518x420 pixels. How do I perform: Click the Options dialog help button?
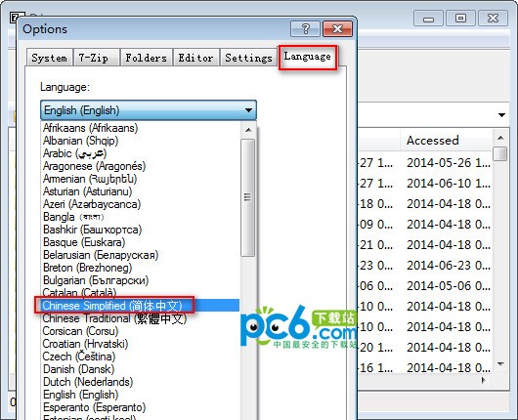305,29
